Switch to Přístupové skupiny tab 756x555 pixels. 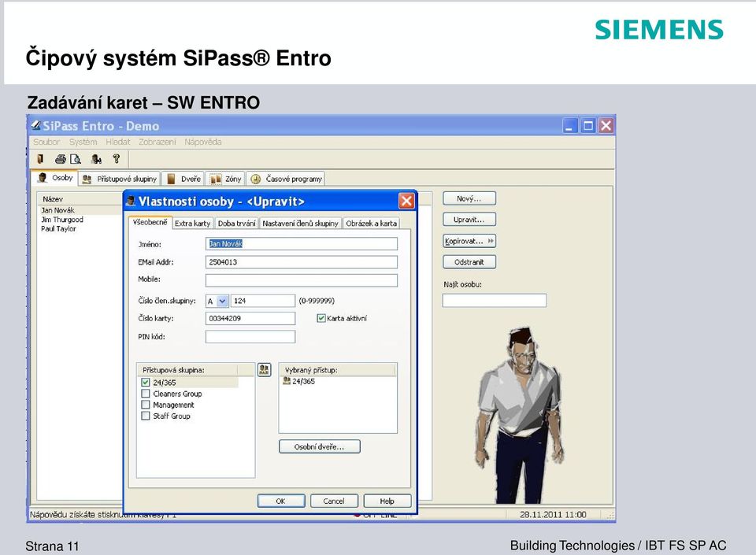click(120, 179)
